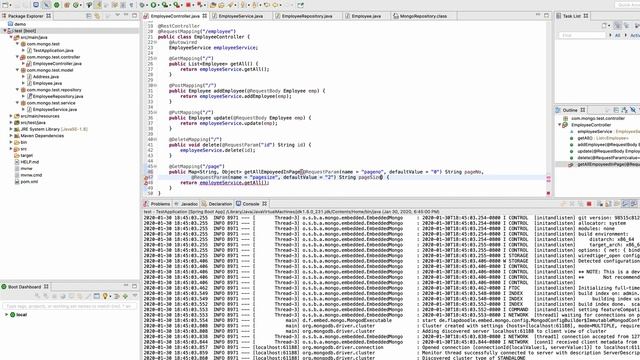Switch to the EmployeeService.java tab

point(240,16)
